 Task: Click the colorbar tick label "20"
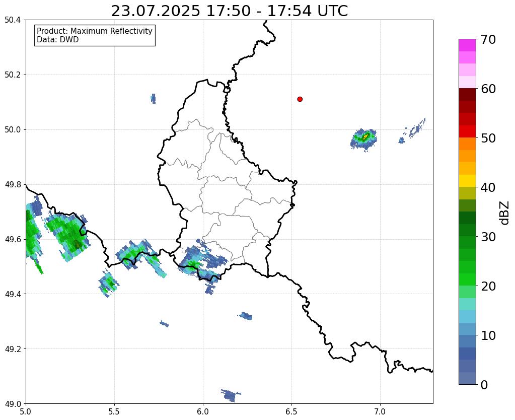[x=488, y=286]
